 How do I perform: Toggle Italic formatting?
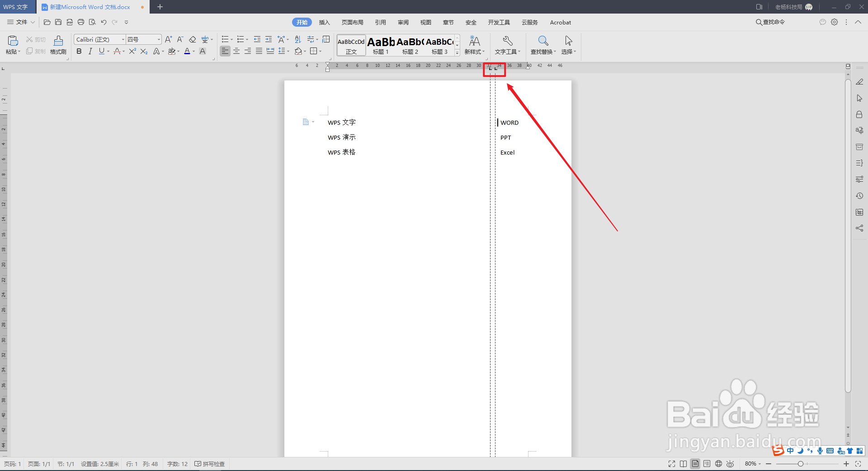point(90,51)
